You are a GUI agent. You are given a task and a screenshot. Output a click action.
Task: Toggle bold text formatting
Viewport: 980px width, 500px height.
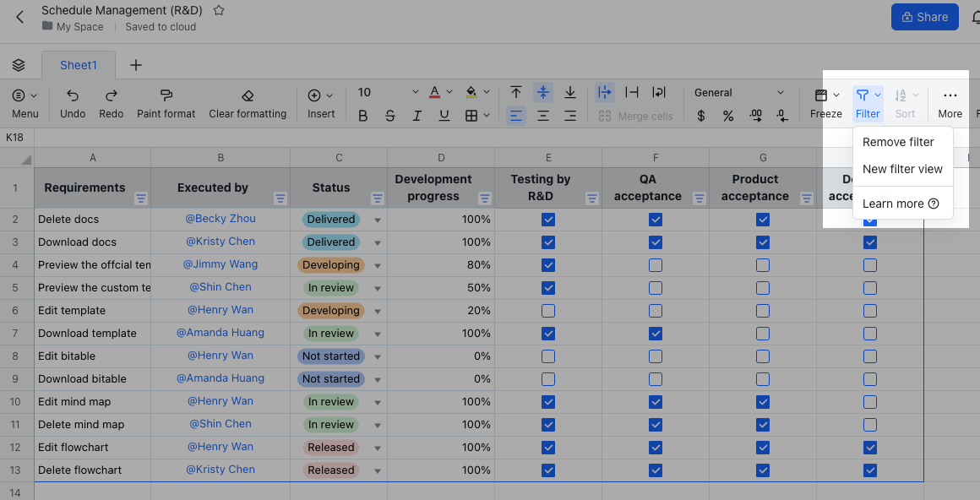[363, 116]
